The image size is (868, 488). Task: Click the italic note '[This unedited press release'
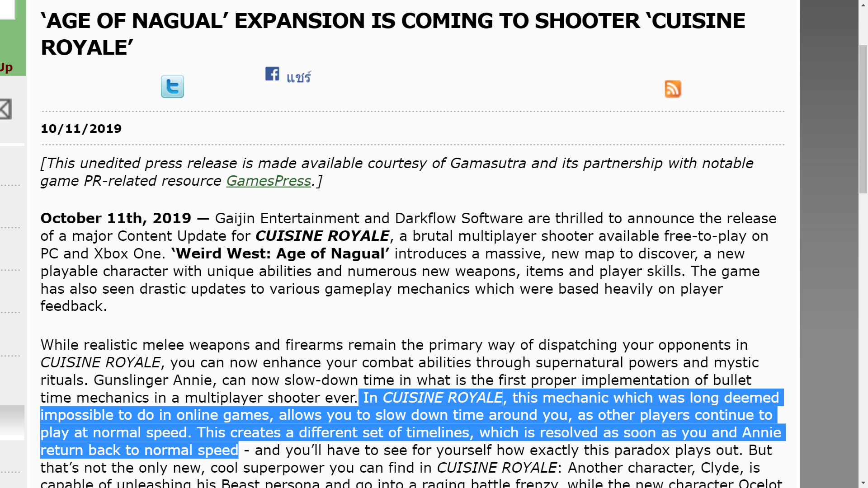click(139, 163)
